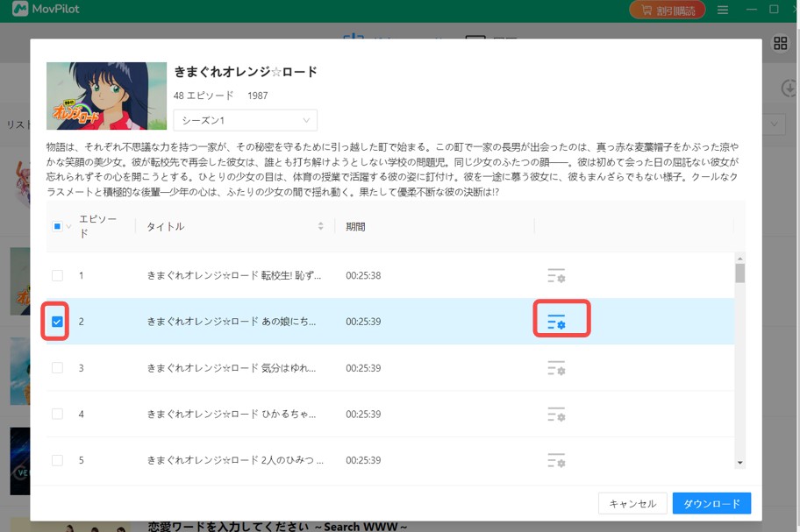This screenshot has height=532, width=800.
Task: Expand the arrow beside select-all checkbox
Action: (x=68, y=227)
